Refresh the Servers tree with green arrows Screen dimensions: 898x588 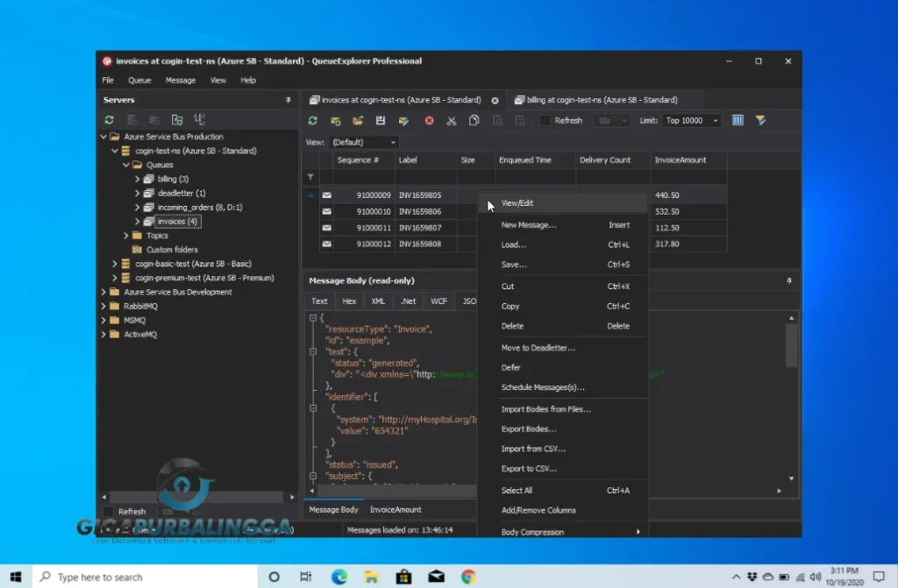click(110, 120)
